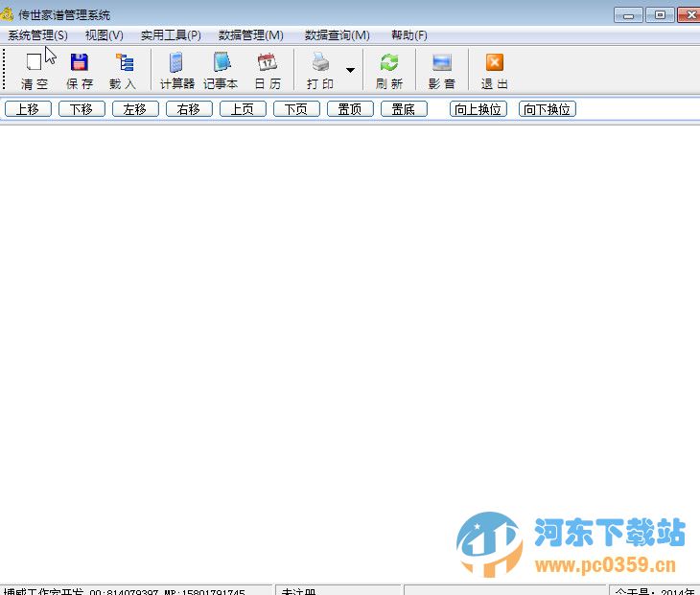Click the 刷新 refresh icon
The width and height of the screenshot is (700, 595).
389,62
